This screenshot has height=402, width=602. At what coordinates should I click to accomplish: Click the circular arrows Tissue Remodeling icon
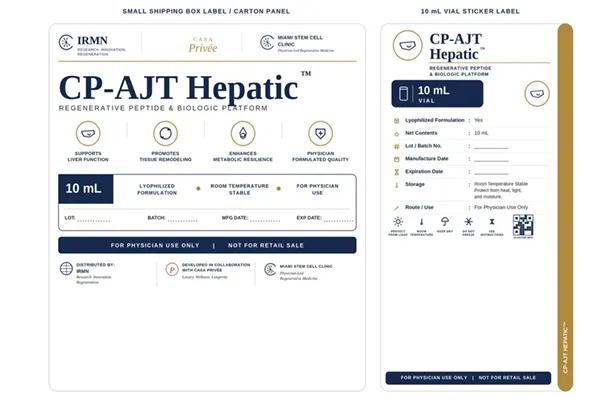(x=165, y=133)
